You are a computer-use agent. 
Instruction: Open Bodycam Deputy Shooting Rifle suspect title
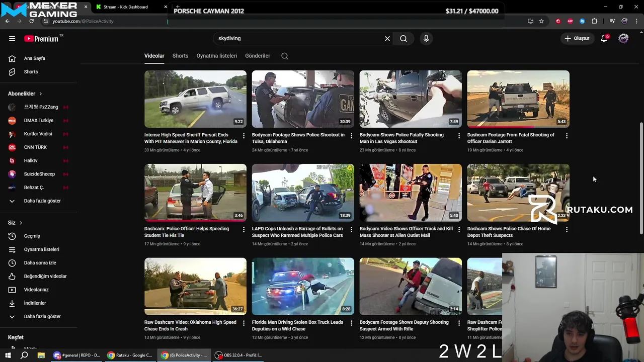click(404, 325)
